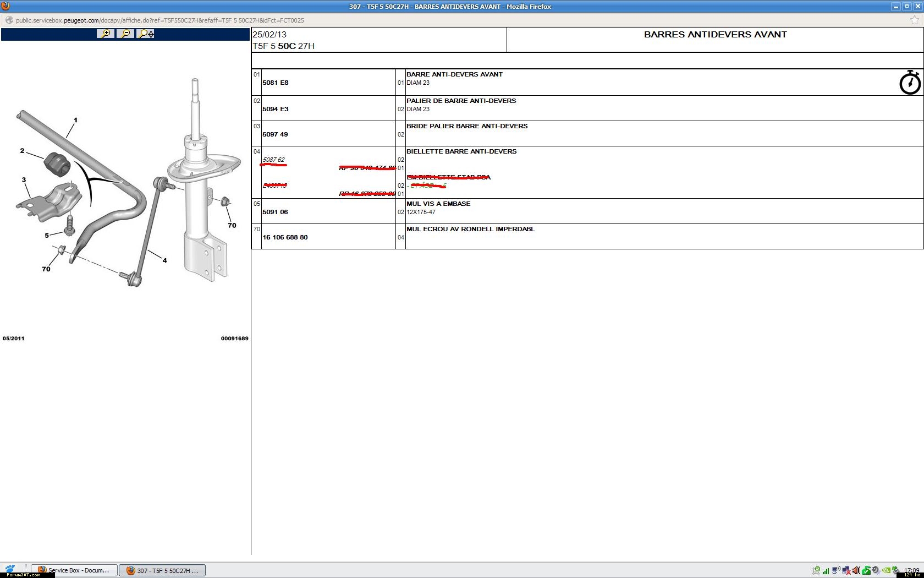Open the start menu icon in taskbar
The image size is (924, 578).
point(10,569)
